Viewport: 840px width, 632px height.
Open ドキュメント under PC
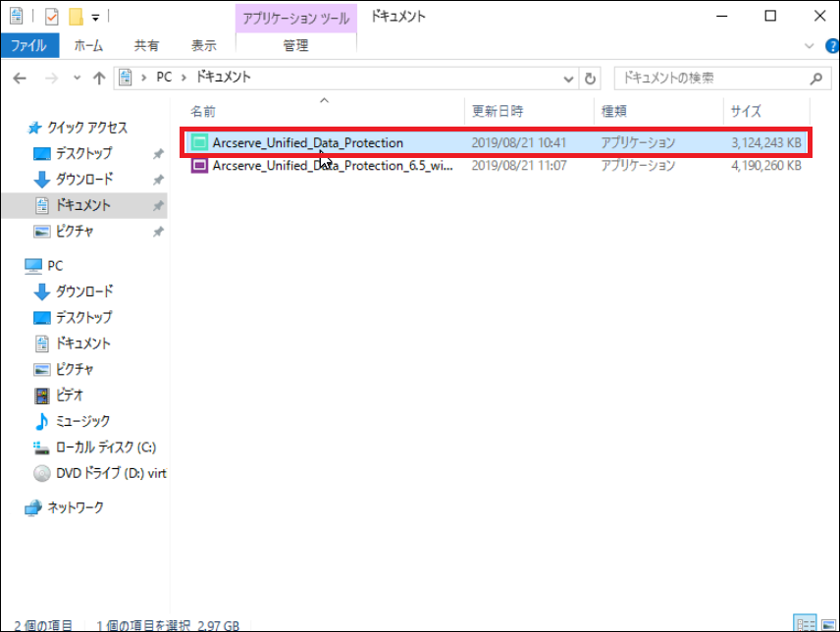(83, 343)
